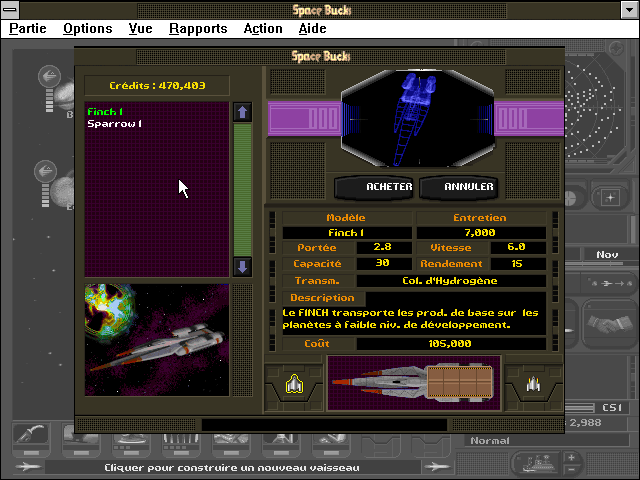
Task: Click the upper planet back-arrow icon
Action: 49,76
